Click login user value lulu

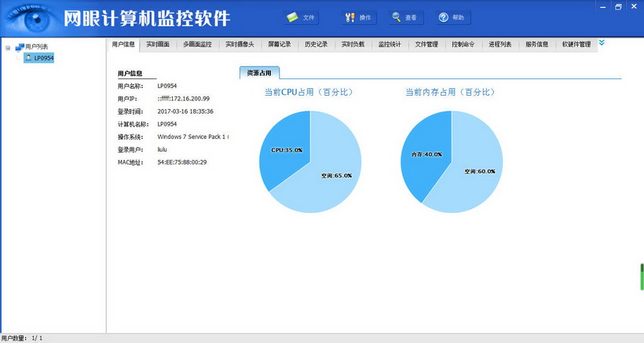pos(163,150)
